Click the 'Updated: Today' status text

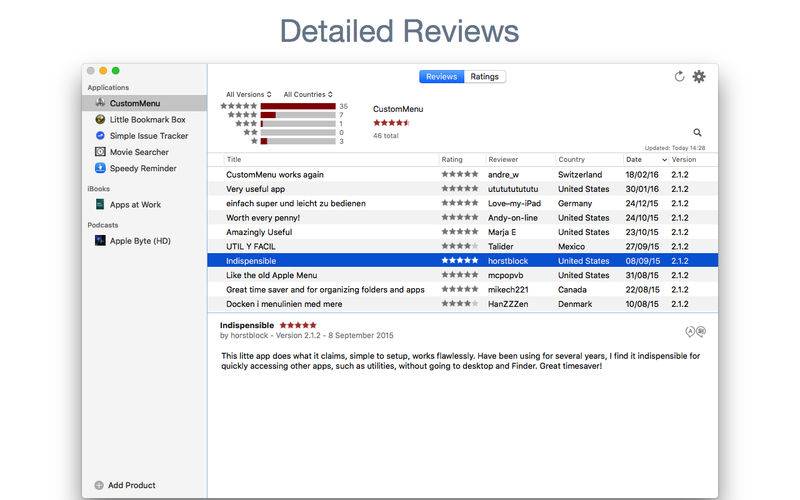click(x=674, y=148)
